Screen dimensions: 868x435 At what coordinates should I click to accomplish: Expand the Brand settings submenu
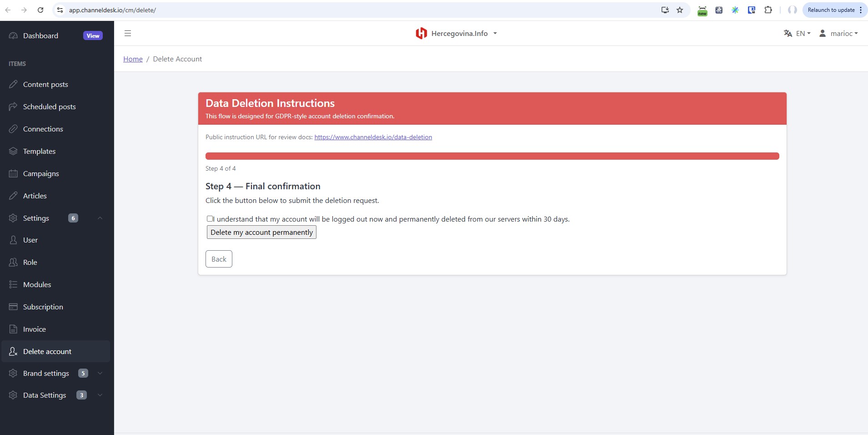[100, 373]
